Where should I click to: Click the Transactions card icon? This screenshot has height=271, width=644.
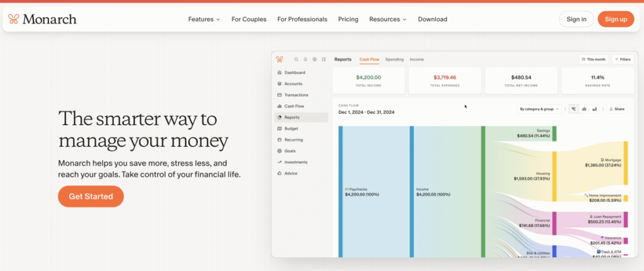[279, 95]
